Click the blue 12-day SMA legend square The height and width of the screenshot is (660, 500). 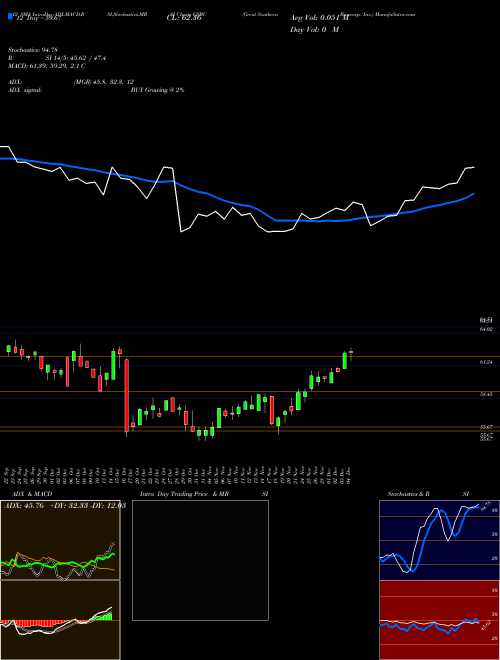click(x=10, y=16)
